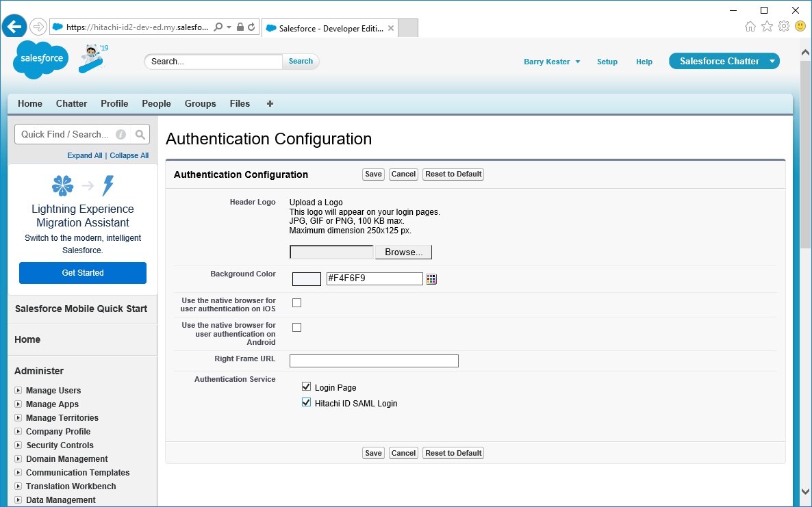812x507 pixels.
Task: Click the background color preview swatch
Action: pyautogui.click(x=307, y=278)
